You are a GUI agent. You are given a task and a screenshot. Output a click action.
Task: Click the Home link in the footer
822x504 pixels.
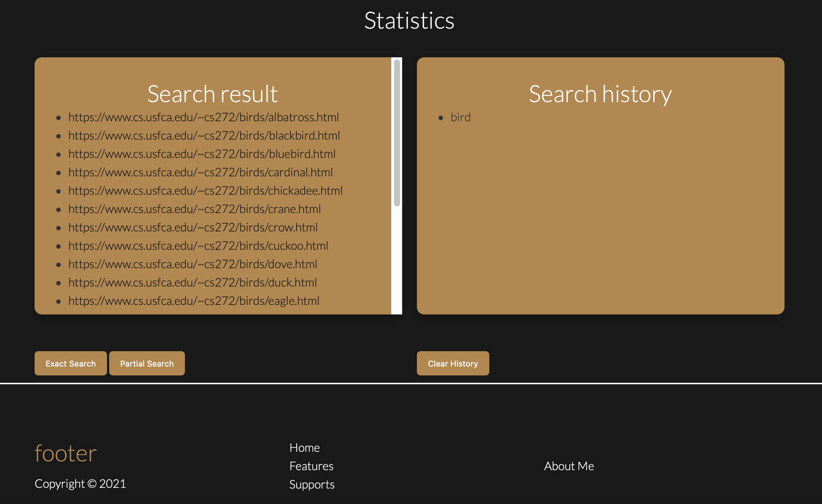click(x=304, y=447)
